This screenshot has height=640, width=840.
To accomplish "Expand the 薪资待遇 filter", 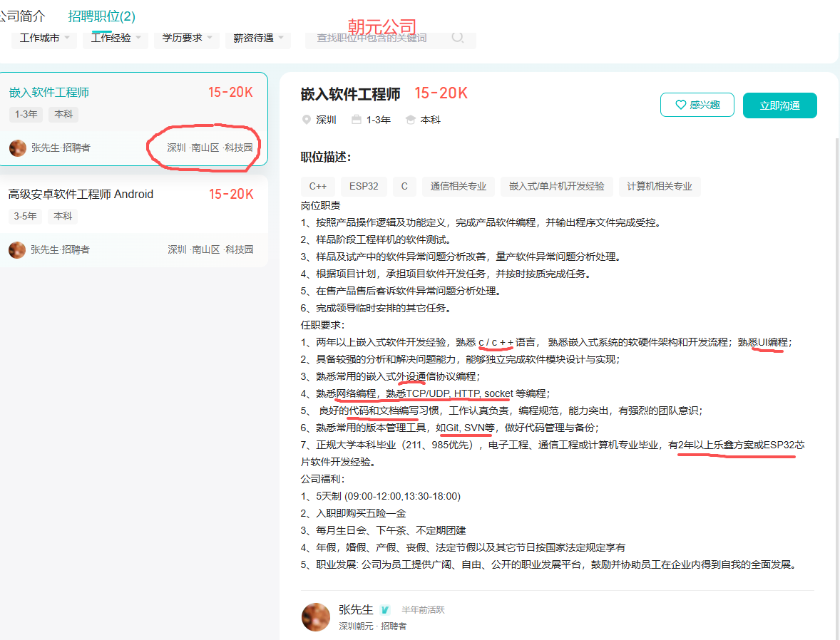I will [258, 38].
